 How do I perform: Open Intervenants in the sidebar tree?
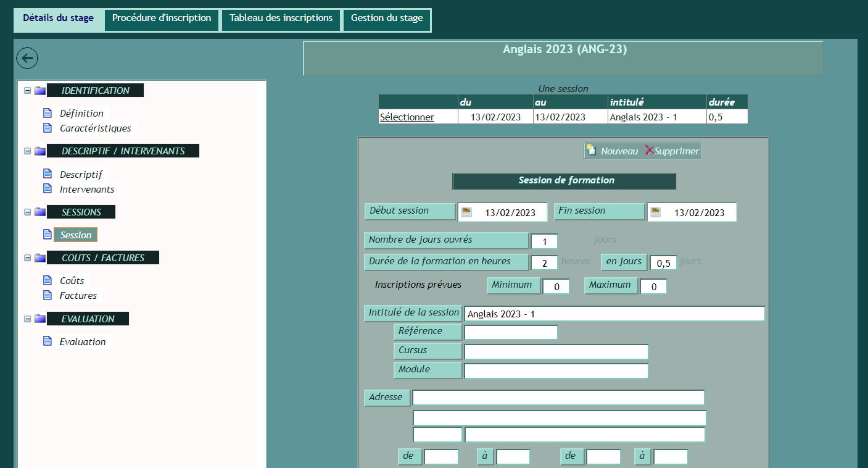coord(87,190)
